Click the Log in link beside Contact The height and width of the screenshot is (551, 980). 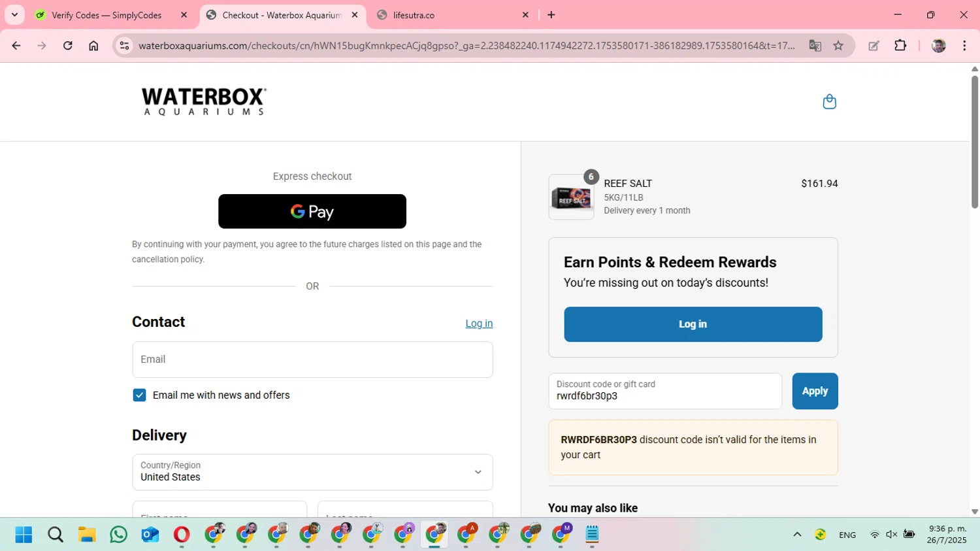(479, 324)
